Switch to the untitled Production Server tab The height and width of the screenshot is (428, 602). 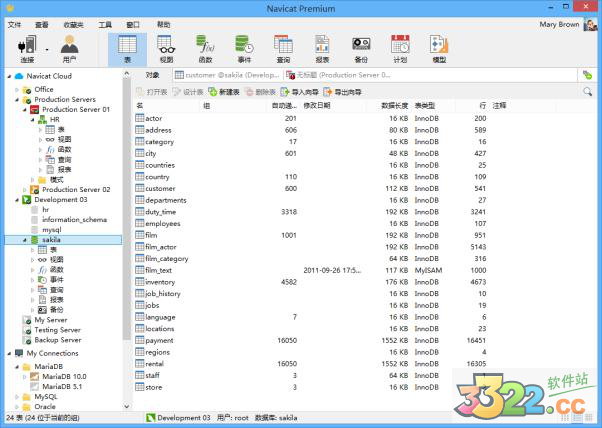click(x=339, y=75)
